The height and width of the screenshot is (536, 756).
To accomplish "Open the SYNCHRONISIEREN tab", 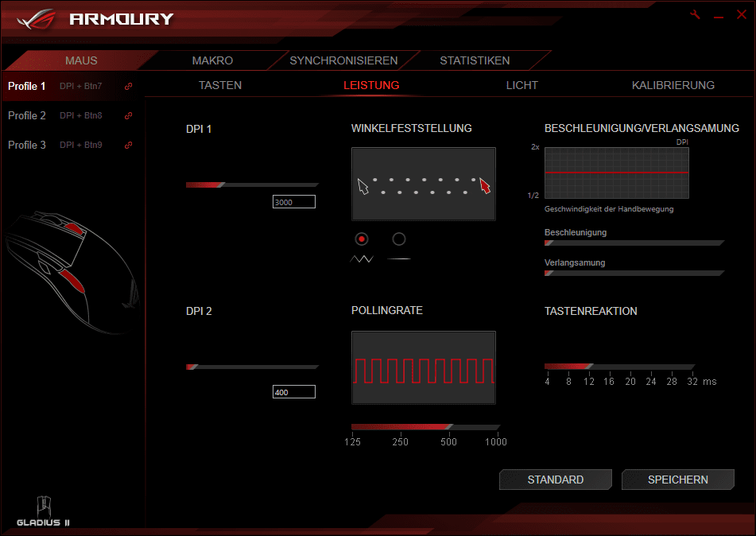I will click(343, 60).
